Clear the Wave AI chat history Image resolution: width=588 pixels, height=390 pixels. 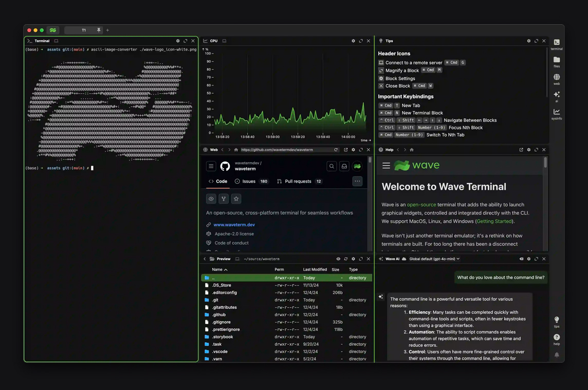[521, 259]
